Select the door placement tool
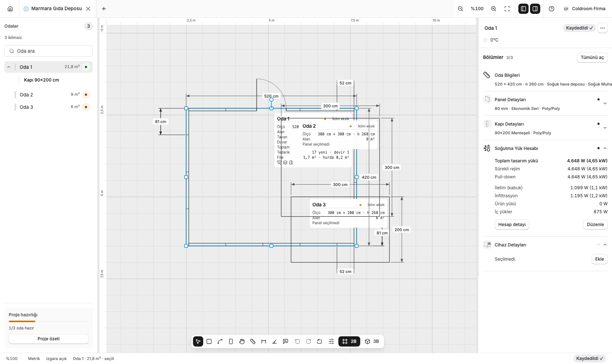 (231, 341)
